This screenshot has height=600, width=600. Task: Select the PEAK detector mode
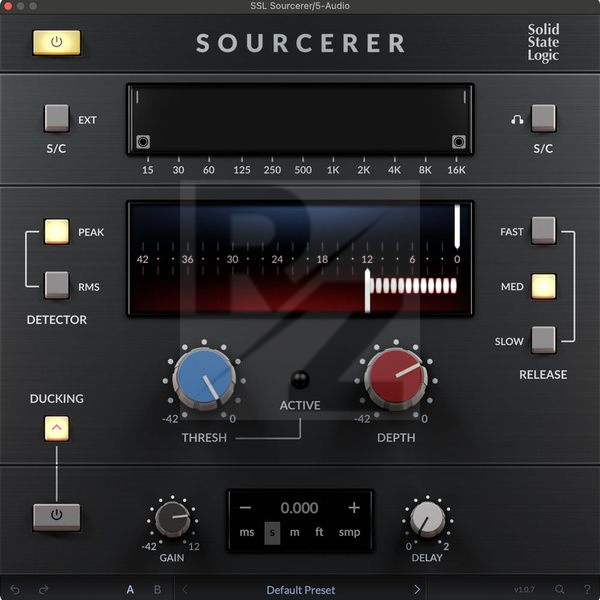[x=57, y=232]
